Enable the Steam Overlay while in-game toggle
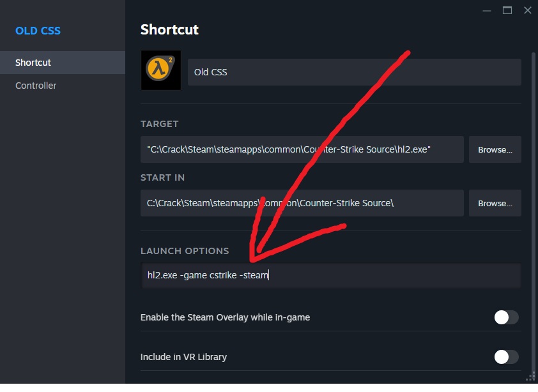This screenshot has width=538, height=392. click(x=506, y=317)
